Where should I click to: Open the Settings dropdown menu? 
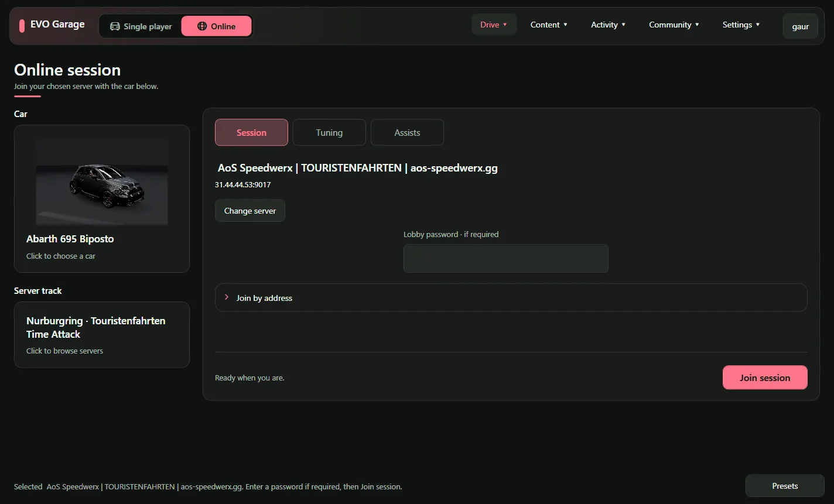[x=741, y=25]
